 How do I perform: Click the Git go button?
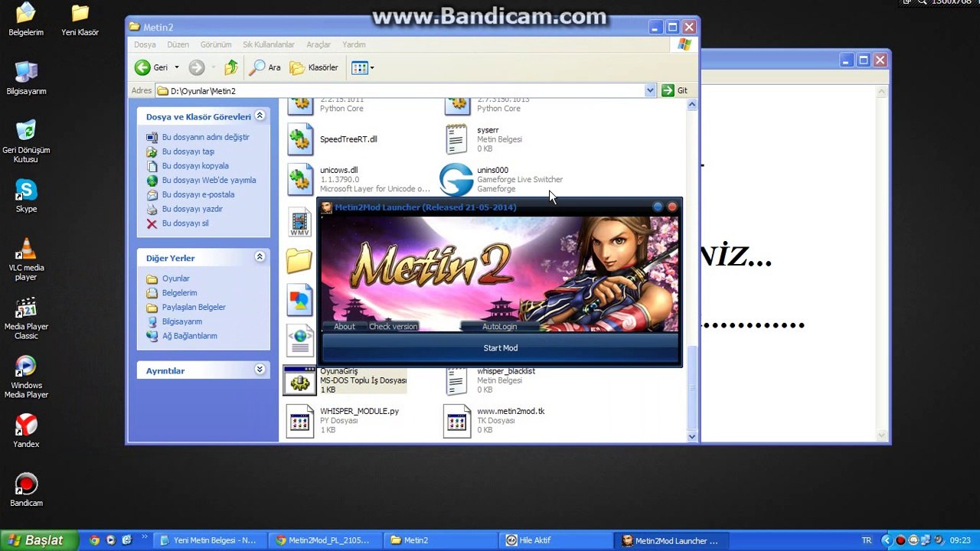coord(675,90)
